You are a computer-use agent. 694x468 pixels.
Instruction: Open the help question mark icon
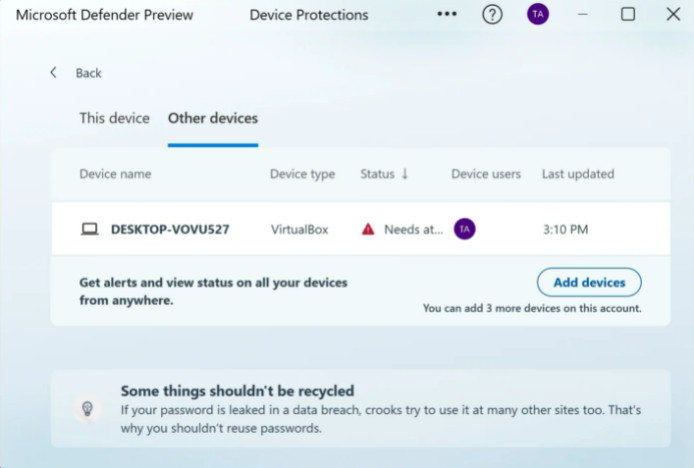(492, 15)
